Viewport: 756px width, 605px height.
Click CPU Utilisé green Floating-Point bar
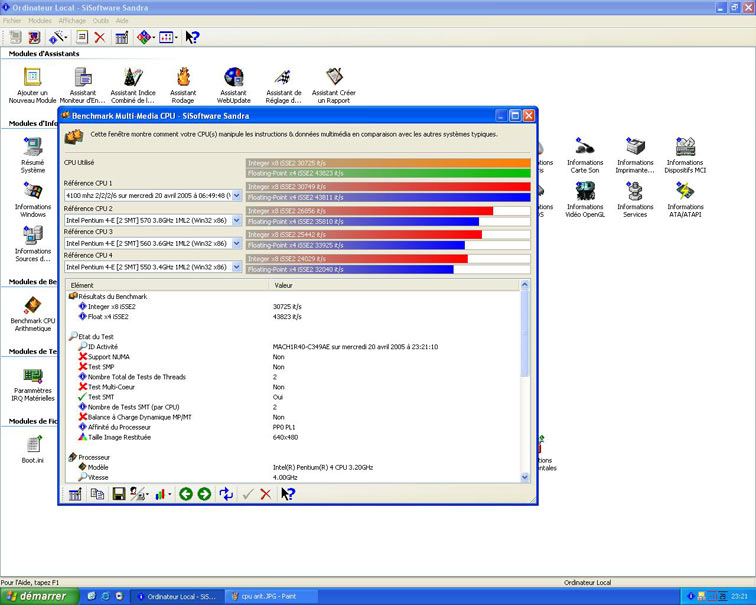click(x=388, y=174)
